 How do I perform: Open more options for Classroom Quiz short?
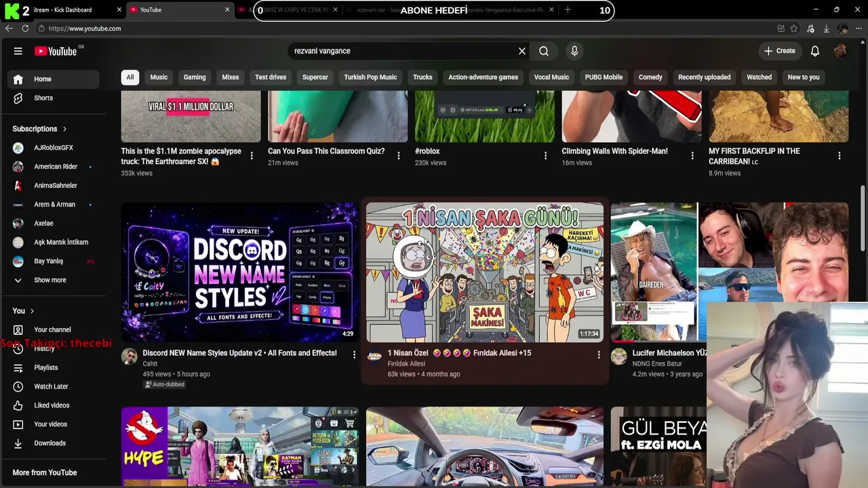pos(399,156)
